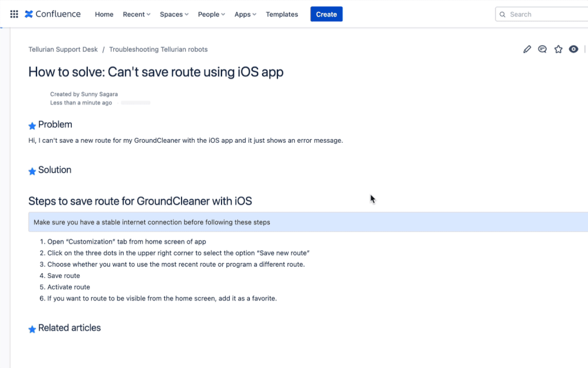Click the stable internet connection info panel
The width and height of the screenshot is (588, 368).
pyautogui.click(x=308, y=222)
